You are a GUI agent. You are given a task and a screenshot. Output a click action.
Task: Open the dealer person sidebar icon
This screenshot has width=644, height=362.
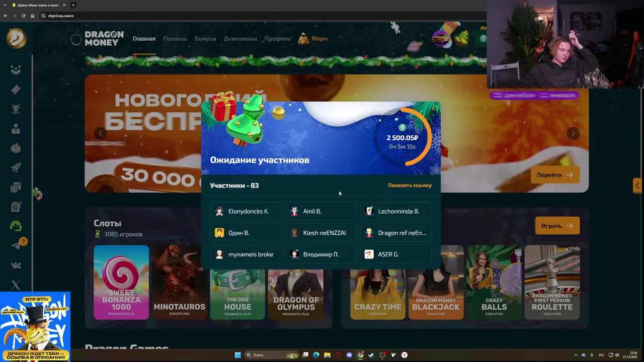point(16,129)
